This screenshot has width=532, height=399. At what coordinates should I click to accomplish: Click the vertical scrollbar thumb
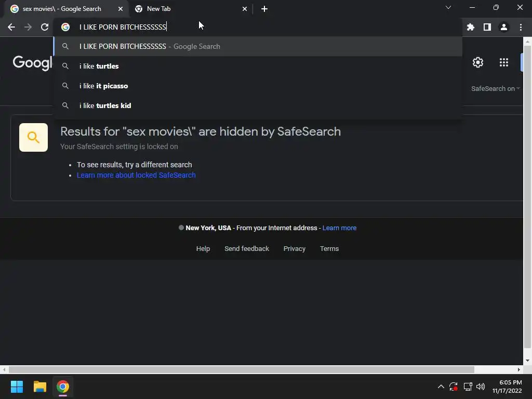[527, 197]
